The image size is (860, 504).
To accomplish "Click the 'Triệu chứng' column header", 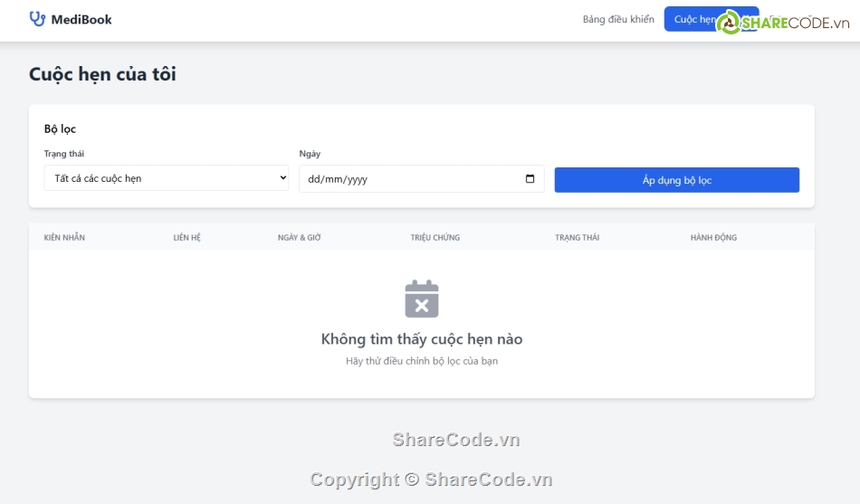I will pyautogui.click(x=435, y=238).
